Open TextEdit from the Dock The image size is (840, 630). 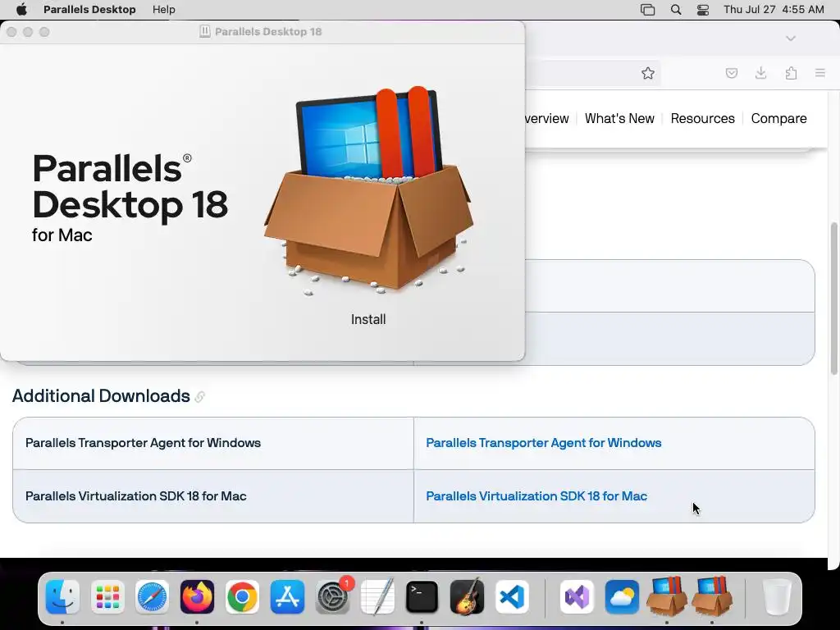(x=377, y=597)
